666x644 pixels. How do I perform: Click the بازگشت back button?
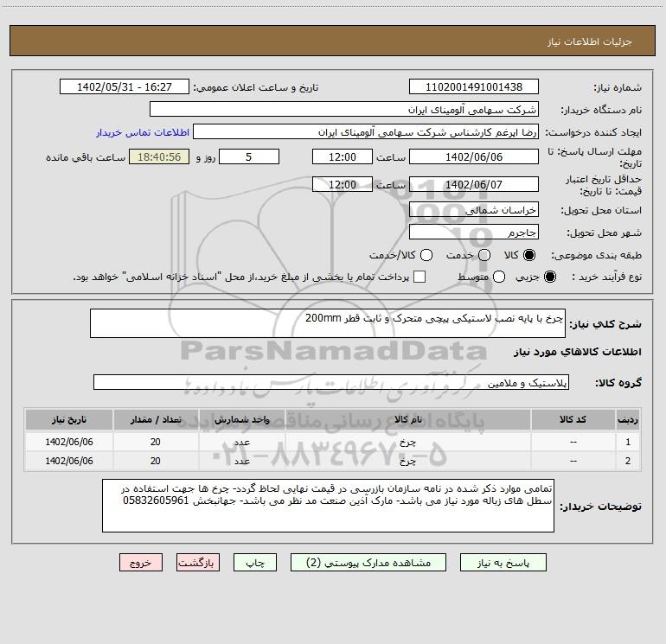click(x=198, y=563)
